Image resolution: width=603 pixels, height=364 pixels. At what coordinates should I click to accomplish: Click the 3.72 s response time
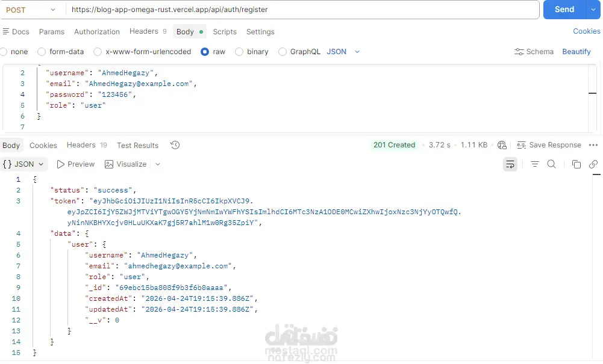coord(439,145)
